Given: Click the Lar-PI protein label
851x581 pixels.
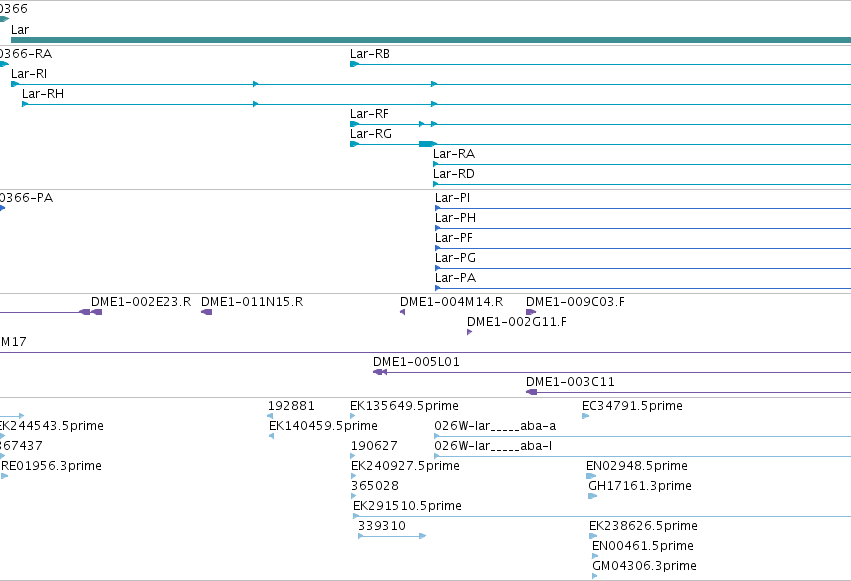Looking at the screenshot, I should point(453,198).
